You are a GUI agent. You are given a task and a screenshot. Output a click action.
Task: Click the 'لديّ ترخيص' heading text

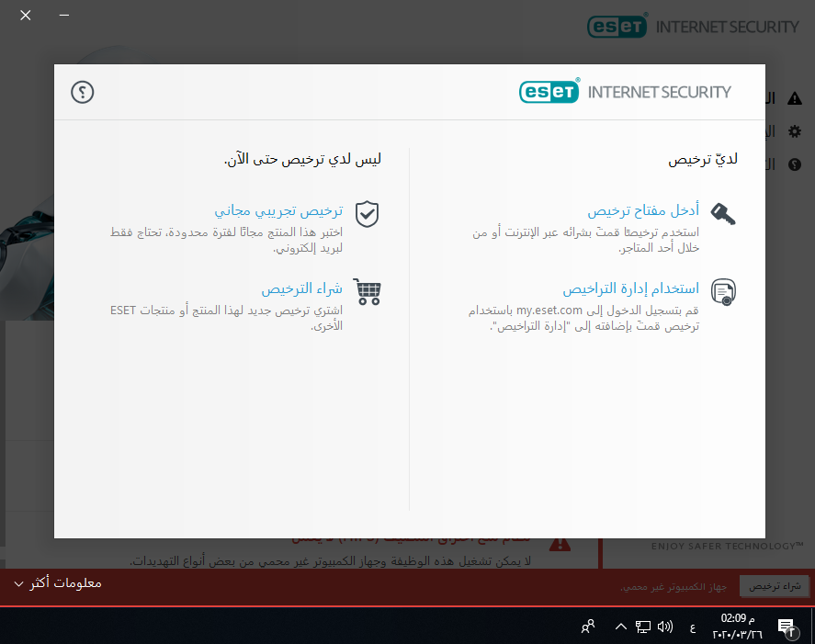click(703, 159)
